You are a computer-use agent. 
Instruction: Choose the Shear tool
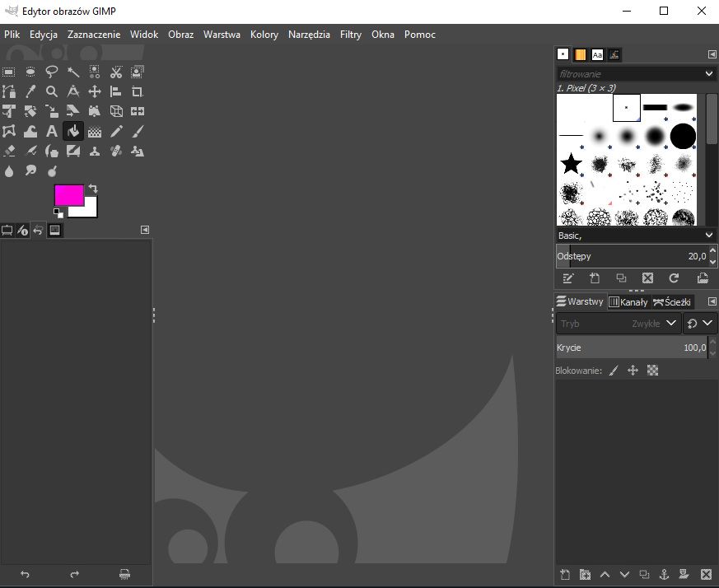[x=73, y=111]
